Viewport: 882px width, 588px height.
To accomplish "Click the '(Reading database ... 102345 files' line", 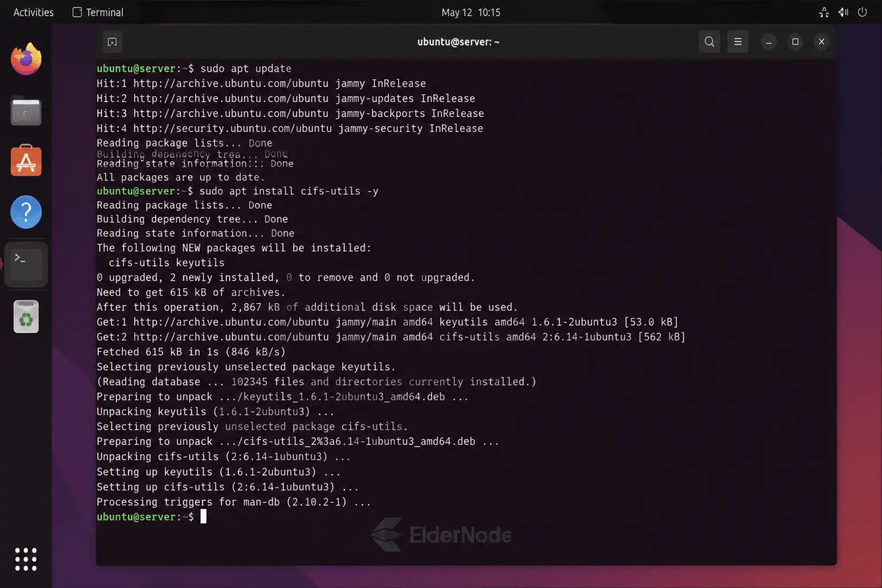I will (x=316, y=381).
